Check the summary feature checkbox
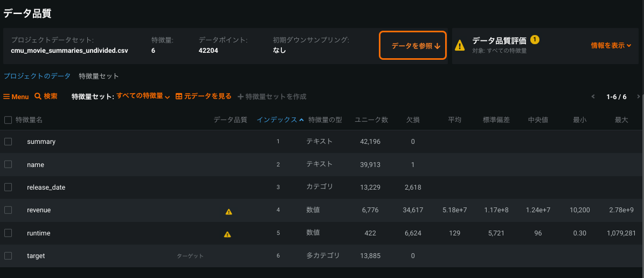 pos(8,142)
